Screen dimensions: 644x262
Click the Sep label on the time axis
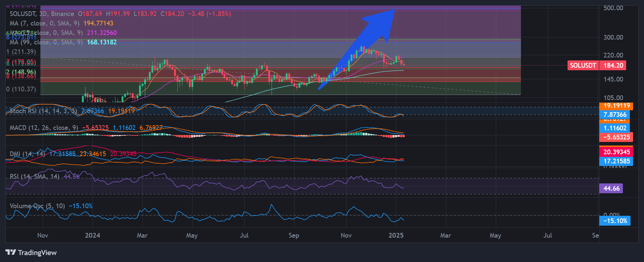coord(294,235)
